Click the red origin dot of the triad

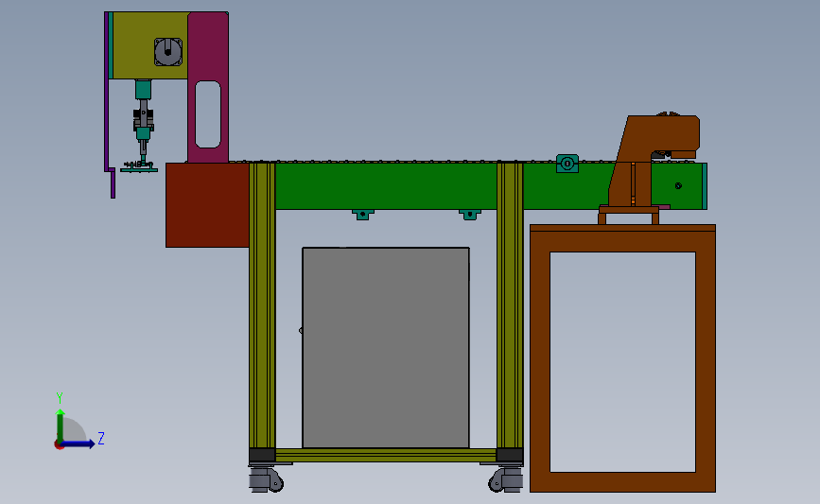click(59, 445)
